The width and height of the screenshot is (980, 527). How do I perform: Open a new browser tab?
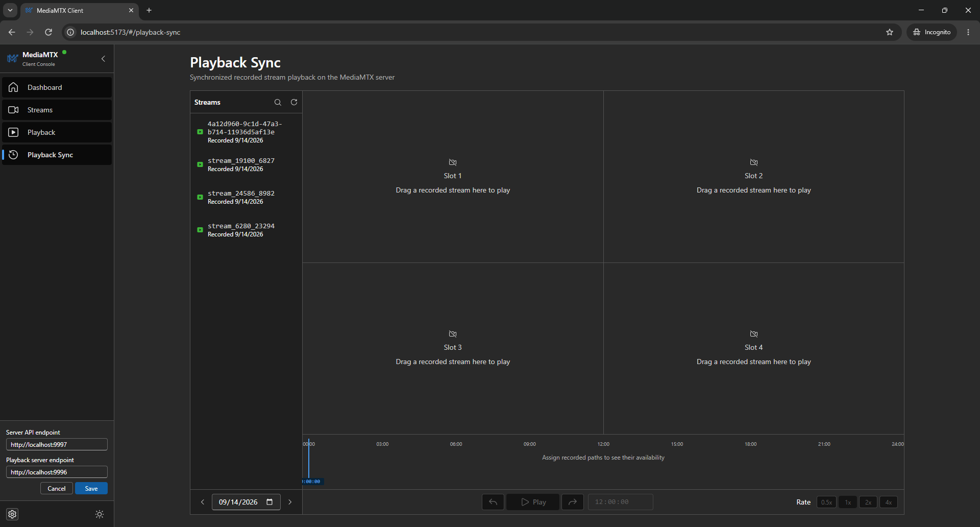(149, 10)
